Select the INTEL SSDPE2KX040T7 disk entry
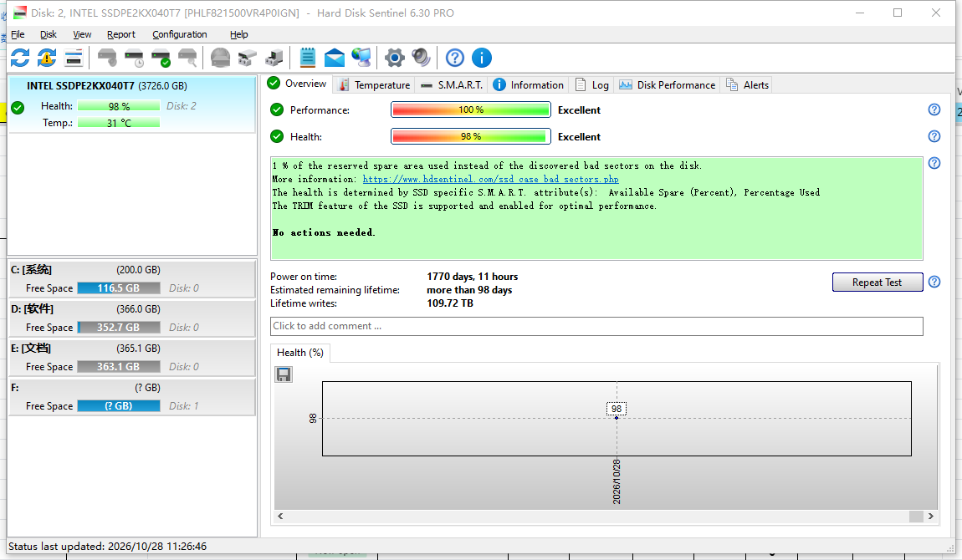The image size is (962, 560). point(132,104)
